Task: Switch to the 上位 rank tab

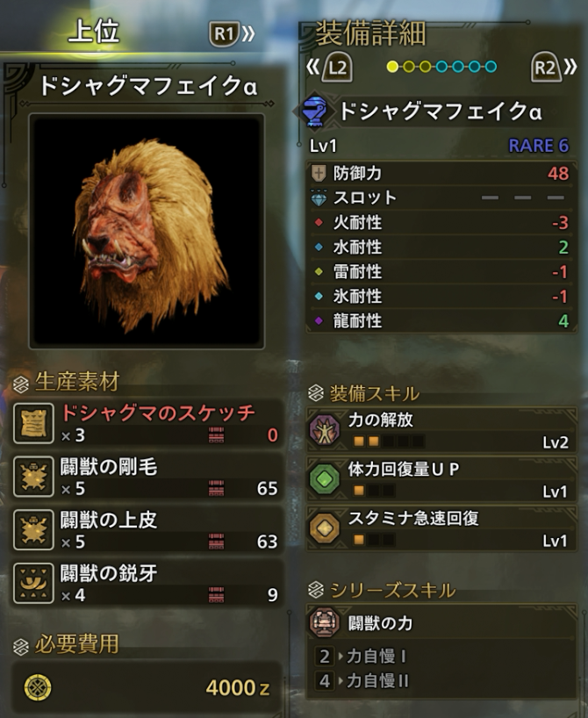Action: (94, 32)
